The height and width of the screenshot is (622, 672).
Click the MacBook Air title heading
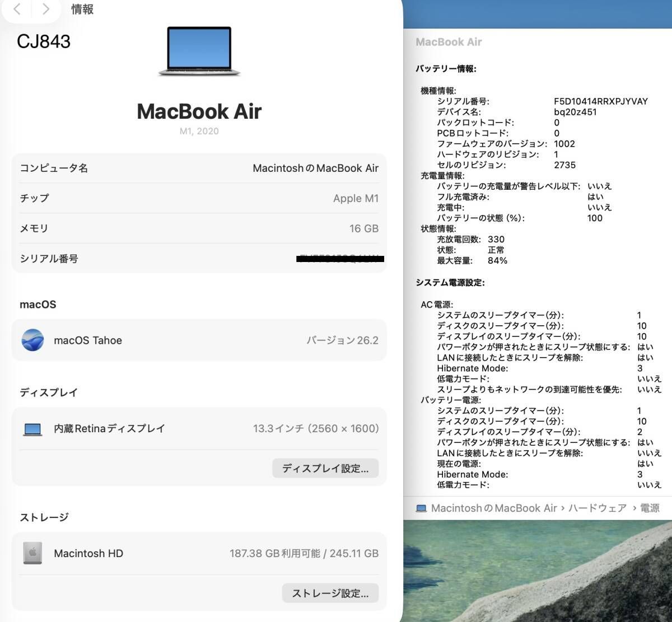click(199, 111)
